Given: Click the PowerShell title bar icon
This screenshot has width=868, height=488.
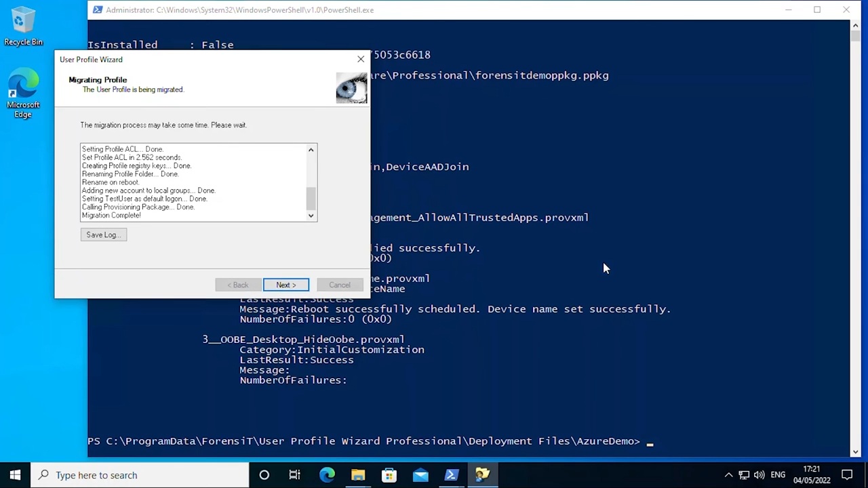Looking at the screenshot, I should (x=98, y=9).
